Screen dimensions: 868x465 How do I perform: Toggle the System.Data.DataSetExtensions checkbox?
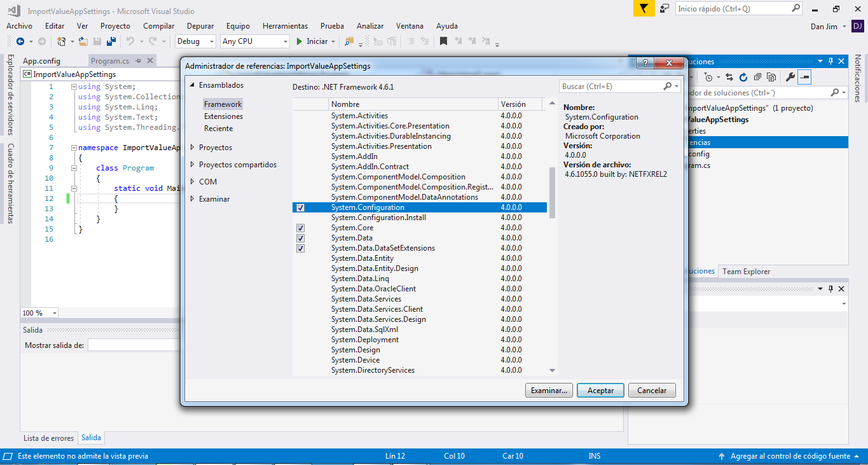click(x=300, y=249)
